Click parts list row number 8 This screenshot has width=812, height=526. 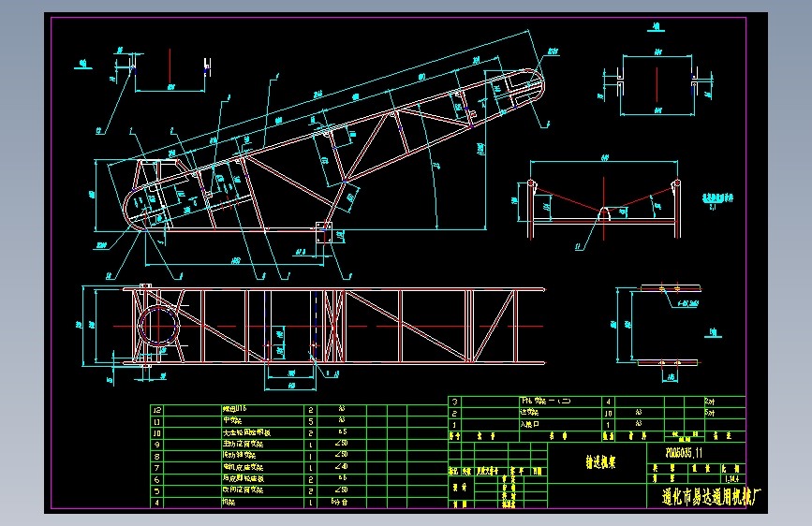(x=157, y=456)
